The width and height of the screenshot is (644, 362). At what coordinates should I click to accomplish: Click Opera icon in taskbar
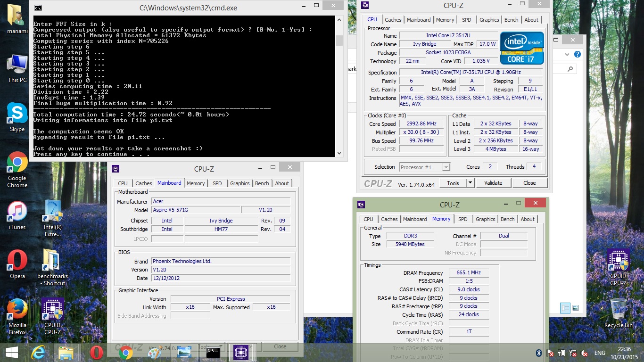click(97, 353)
